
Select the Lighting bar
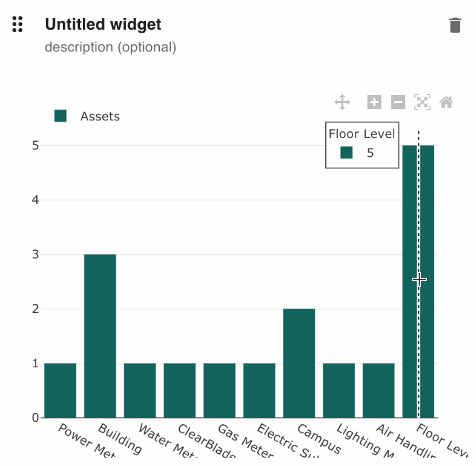(x=339, y=390)
